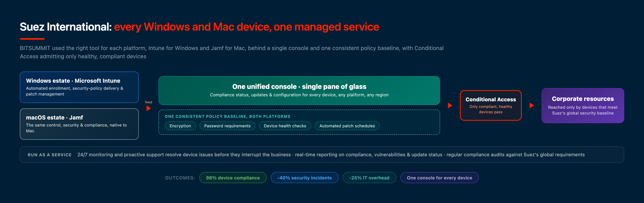Select the Device health checks pill
This screenshot has width=644, height=203.
[285, 126]
